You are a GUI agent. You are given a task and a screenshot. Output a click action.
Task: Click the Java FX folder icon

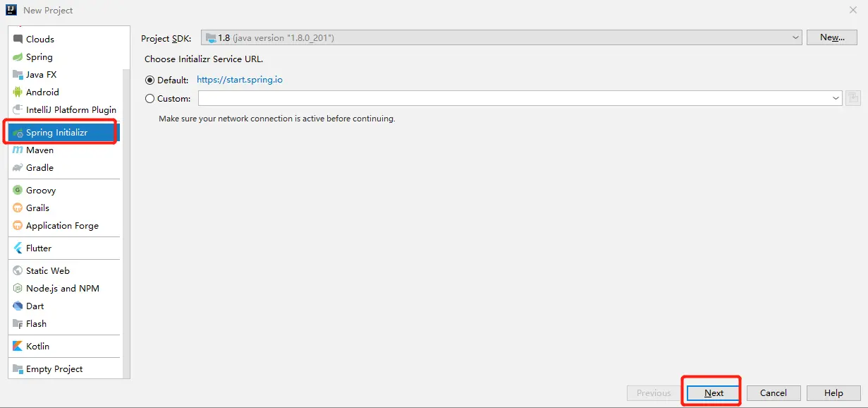click(x=18, y=74)
